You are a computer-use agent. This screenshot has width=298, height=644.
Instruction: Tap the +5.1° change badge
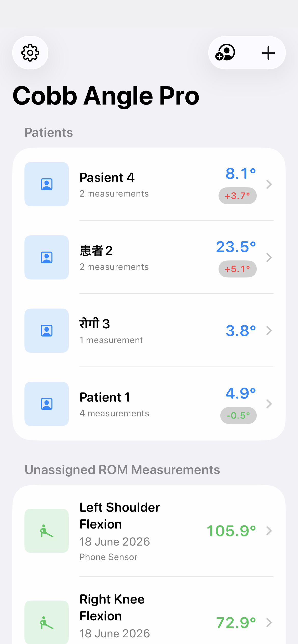pyautogui.click(x=238, y=269)
